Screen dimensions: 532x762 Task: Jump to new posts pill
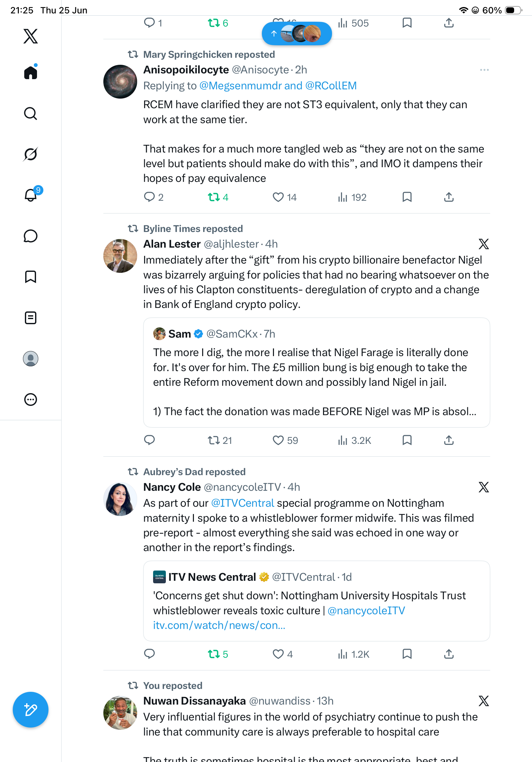(x=297, y=34)
